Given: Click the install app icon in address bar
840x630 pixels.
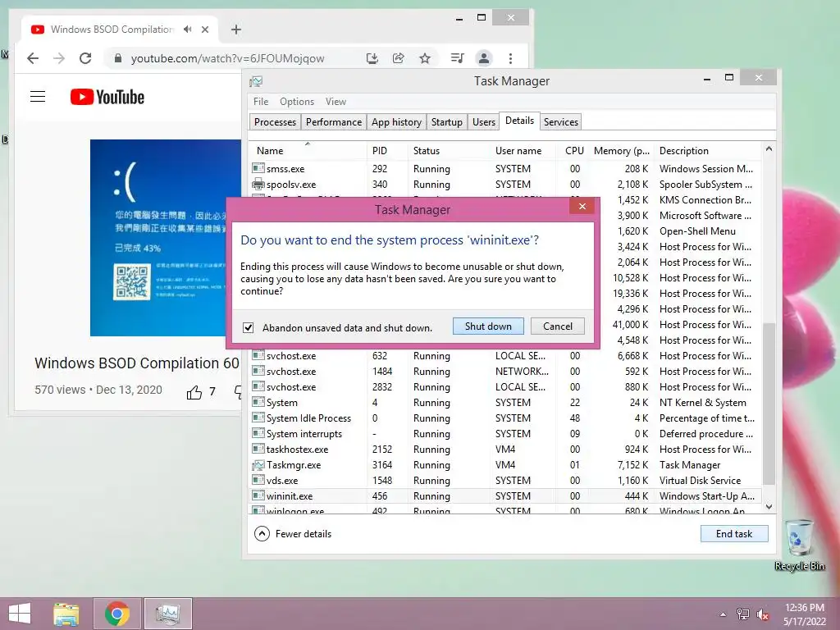Looking at the screenshot, I should coord(372,58).
